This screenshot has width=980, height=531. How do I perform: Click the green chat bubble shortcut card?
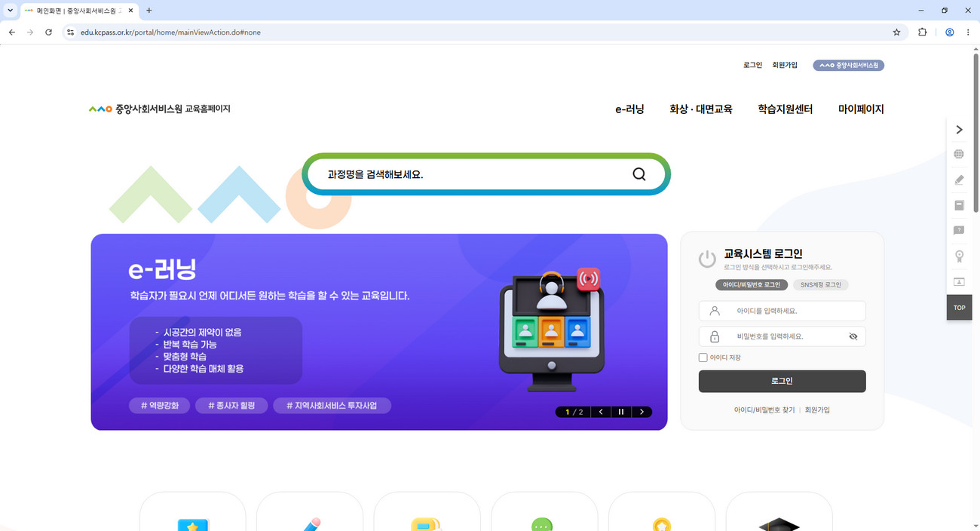[x=544, y=511]
